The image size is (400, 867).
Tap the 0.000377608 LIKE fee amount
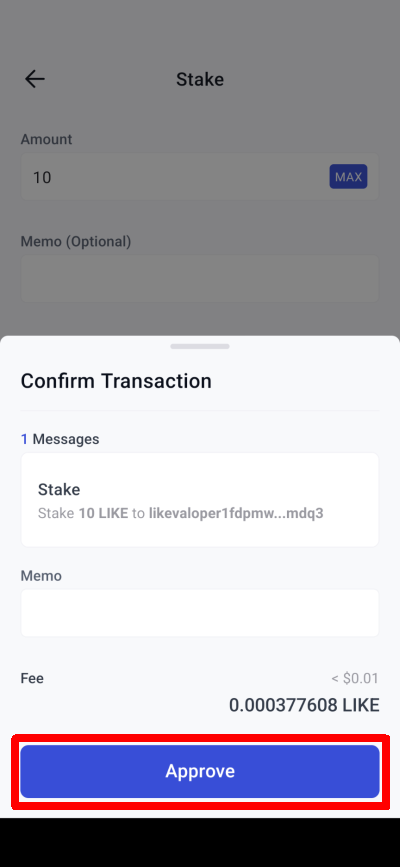click(304, 706)
